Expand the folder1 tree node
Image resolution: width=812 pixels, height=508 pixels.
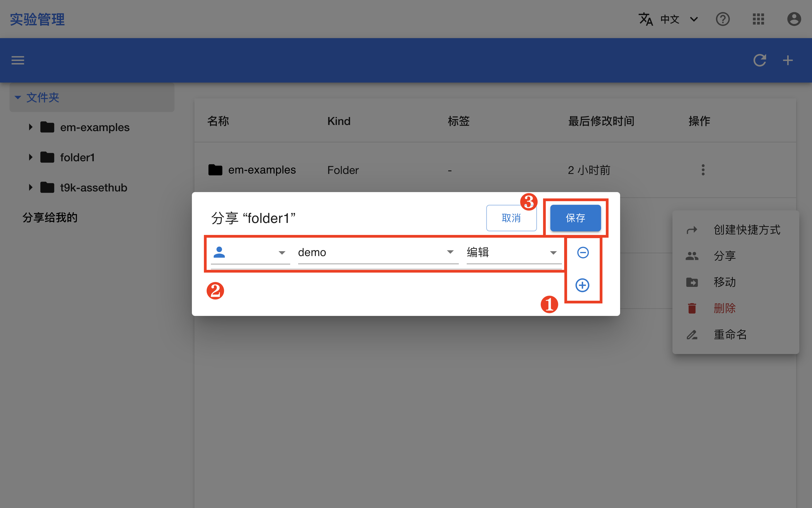coord(31,157)
